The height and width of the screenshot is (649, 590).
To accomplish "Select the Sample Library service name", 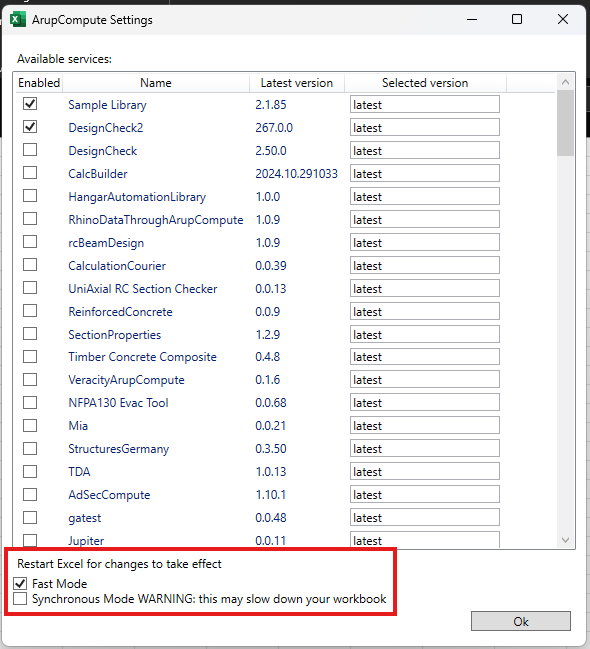I will [x=107, y=105].
